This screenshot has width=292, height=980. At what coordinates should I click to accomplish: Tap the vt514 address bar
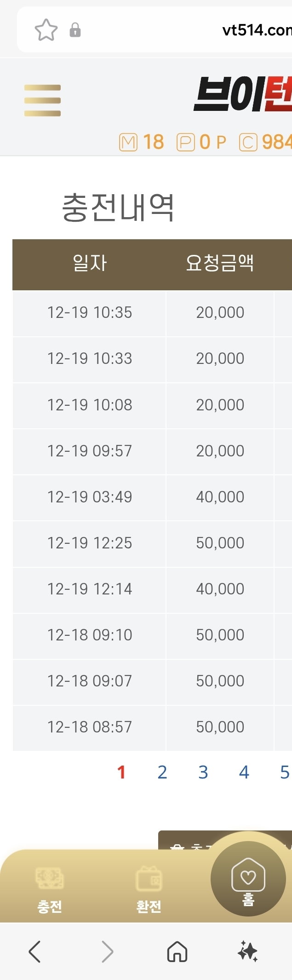coord(255,30)
